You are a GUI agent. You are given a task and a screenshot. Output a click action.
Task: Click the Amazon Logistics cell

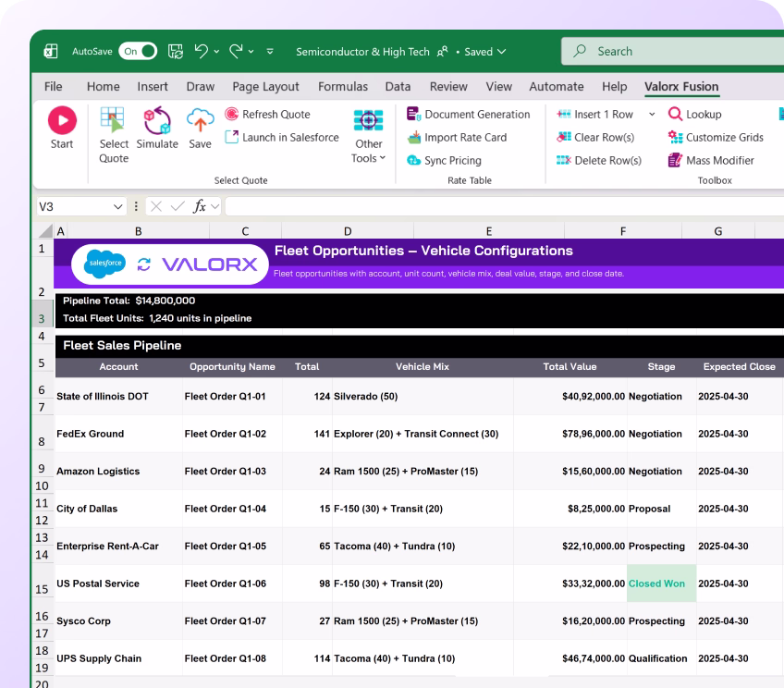[118, 471]
